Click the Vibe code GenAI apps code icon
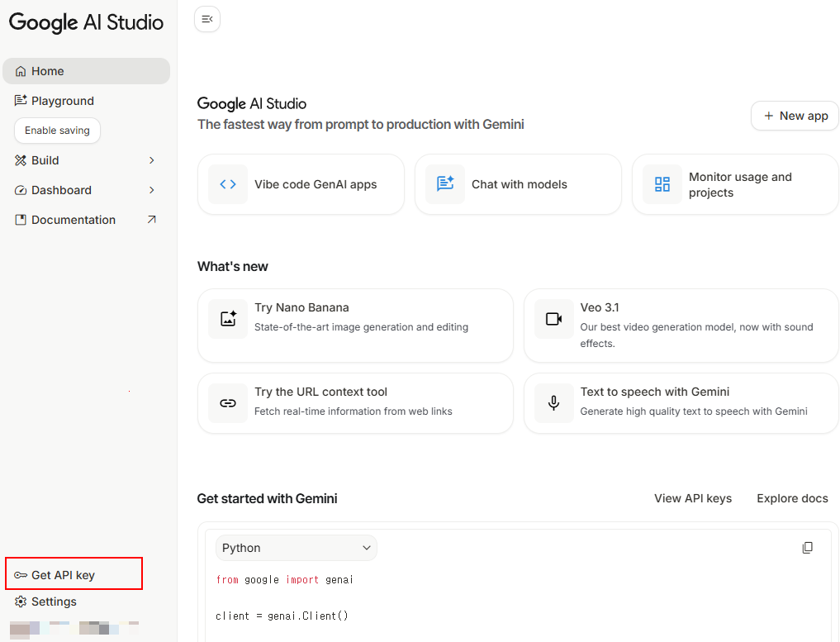This screenshot has width=840, height=642. [x=228, y=184]
